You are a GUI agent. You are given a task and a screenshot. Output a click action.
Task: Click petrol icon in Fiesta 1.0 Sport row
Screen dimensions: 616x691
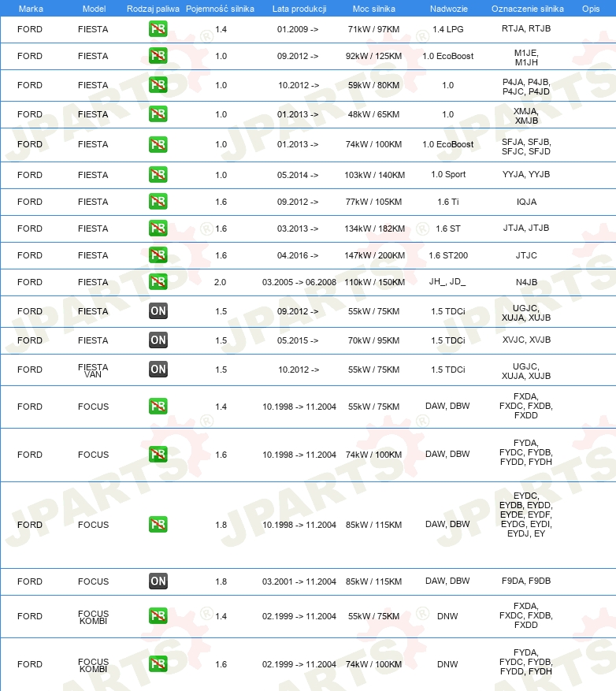click(x=158, y=174)
